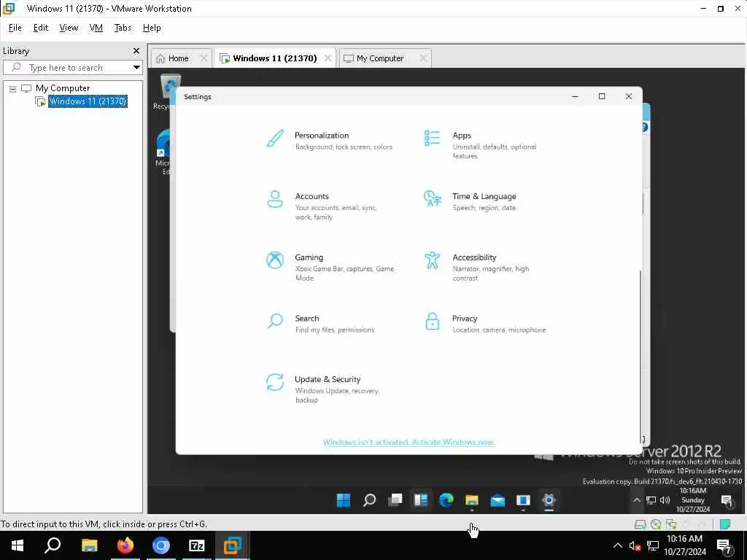Select the Windows 11 (21370) tab

275,58
